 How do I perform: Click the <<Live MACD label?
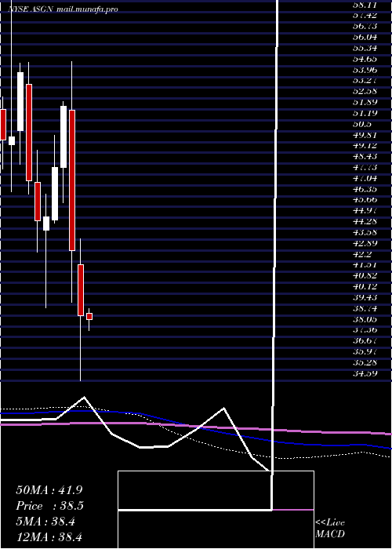(x=330, y=529)
